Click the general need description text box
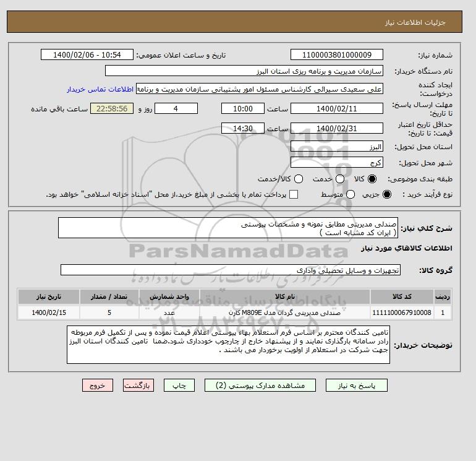476x461 pixels. point(228,228)
